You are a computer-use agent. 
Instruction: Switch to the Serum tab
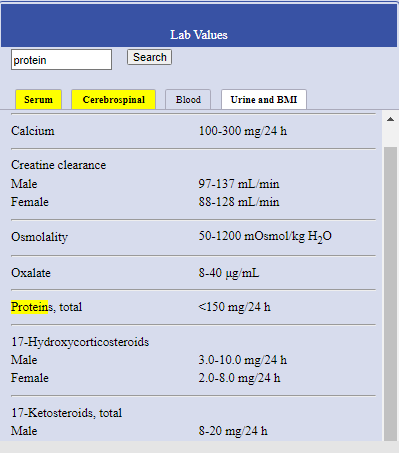38,99
